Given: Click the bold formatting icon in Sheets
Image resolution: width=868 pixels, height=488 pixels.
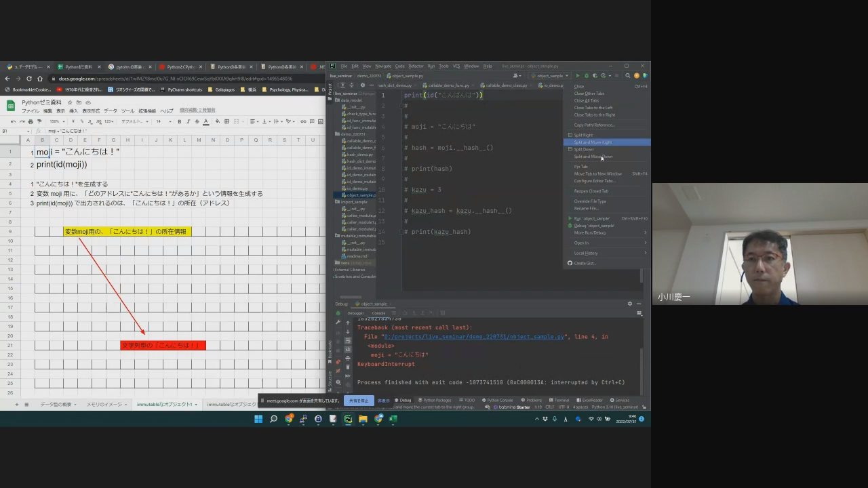Looking at the screenshot, I should click(x=179, y=121).
